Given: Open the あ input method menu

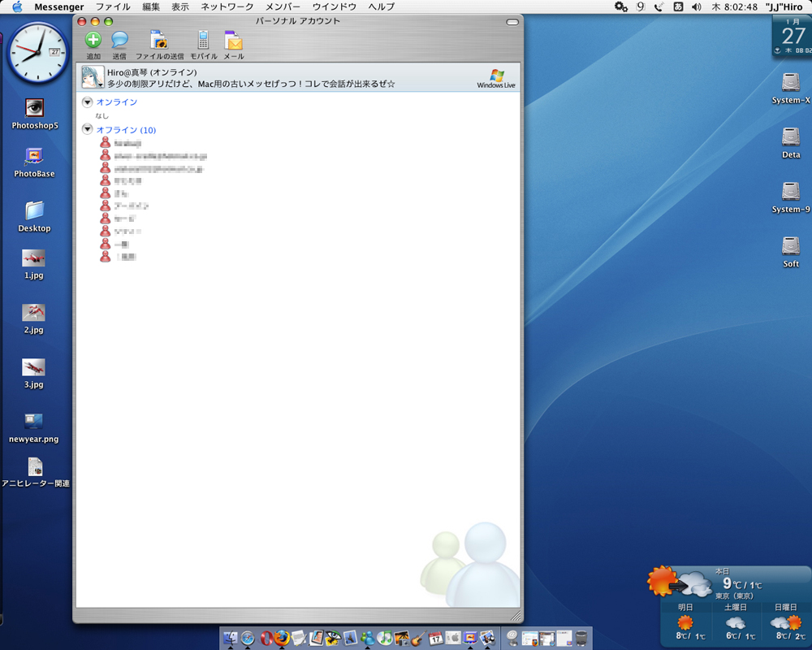Looking at the screenshot, I should pyautogui.click(x=678, y=6).
